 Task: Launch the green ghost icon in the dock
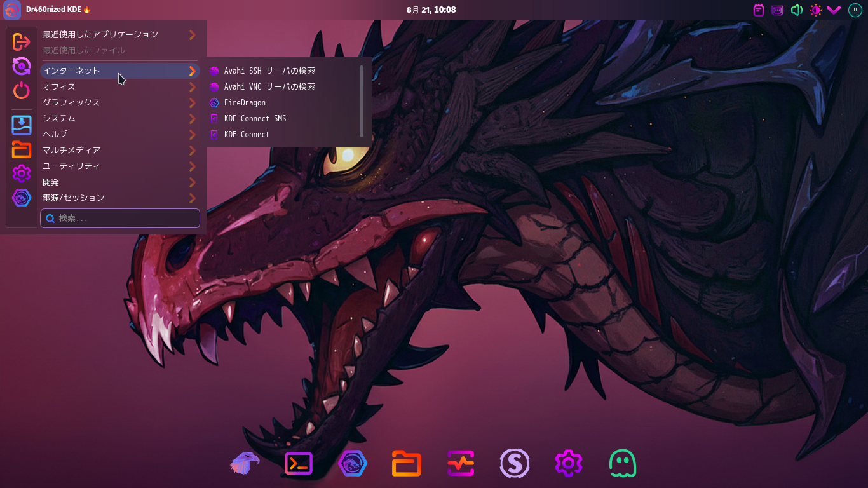tap(623, 463)
